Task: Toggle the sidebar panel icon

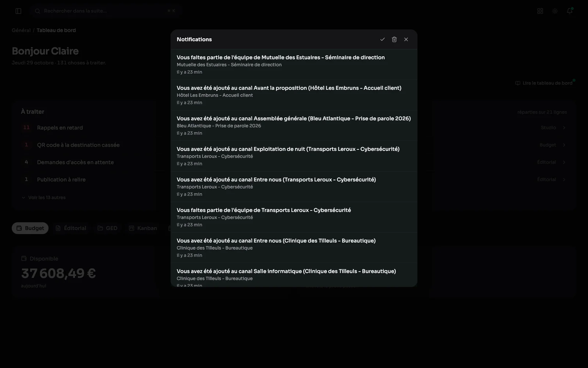Action: [18, 11]
